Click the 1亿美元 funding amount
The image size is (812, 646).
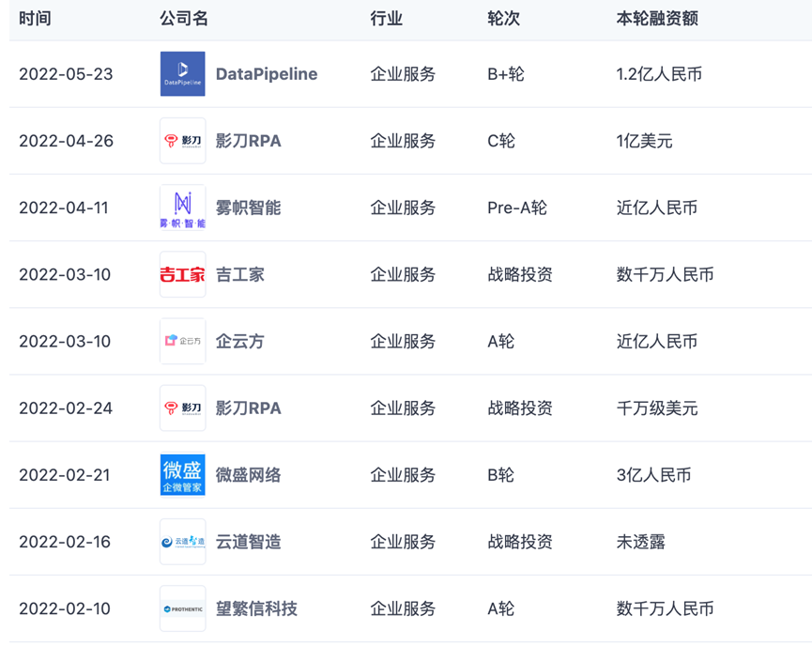(x=644, y=141)
